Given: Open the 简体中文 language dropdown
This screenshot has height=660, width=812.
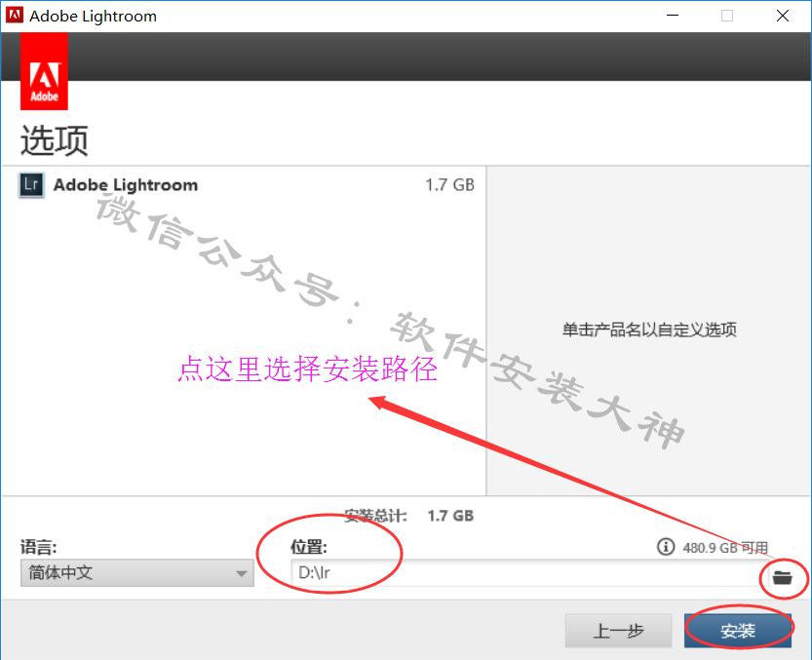Looking at the screenshot, I should click(137, 573).
